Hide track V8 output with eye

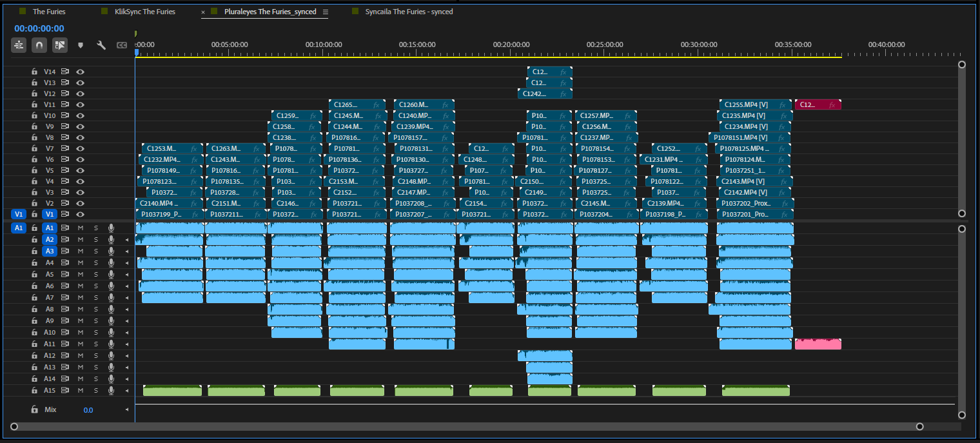click(x=81, y=137)
